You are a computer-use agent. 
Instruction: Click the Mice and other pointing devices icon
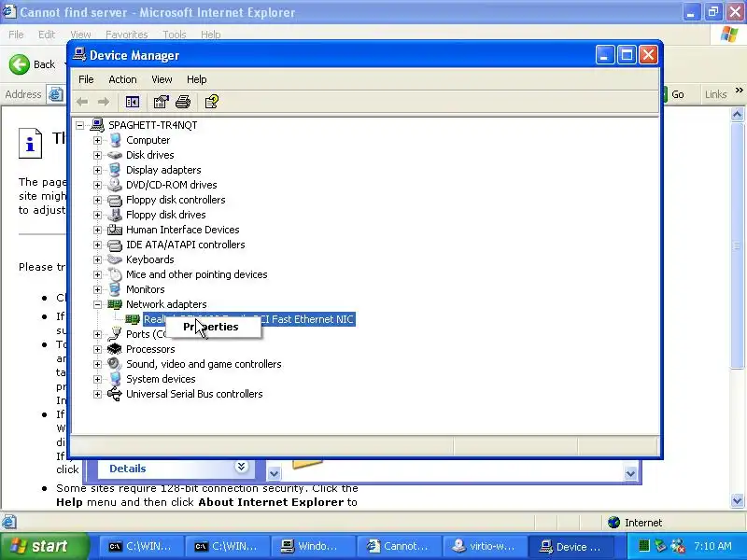(115, 274)
